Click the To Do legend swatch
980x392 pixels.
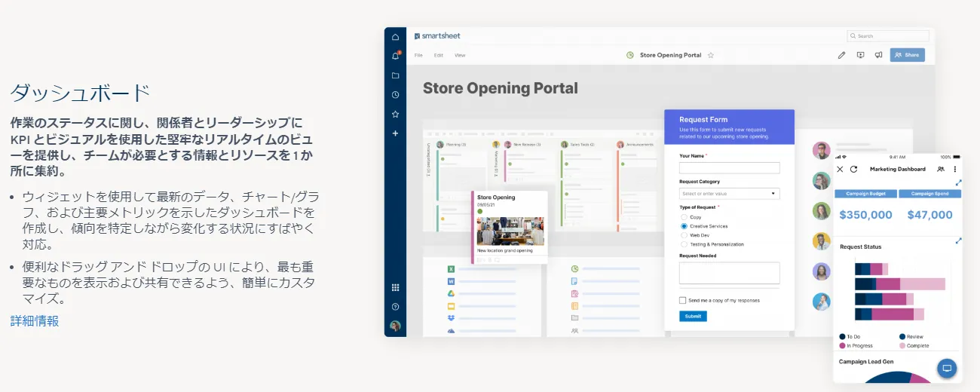[x=842, y=337]
